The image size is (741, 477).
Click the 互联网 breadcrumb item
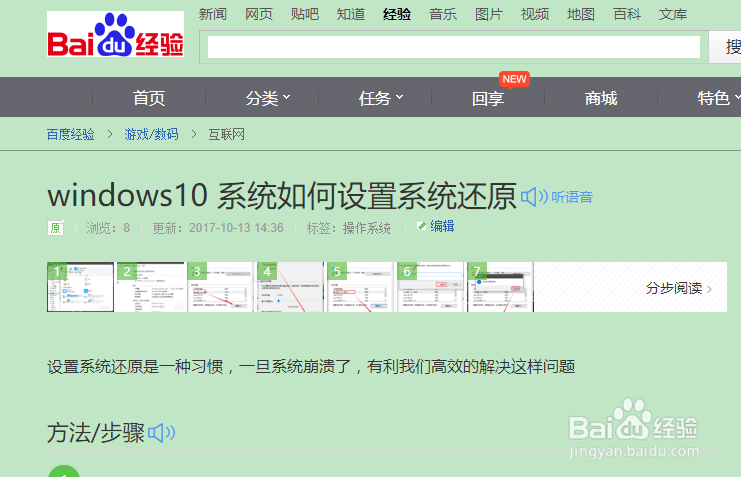pyautogui.click(x=226, y=134)
